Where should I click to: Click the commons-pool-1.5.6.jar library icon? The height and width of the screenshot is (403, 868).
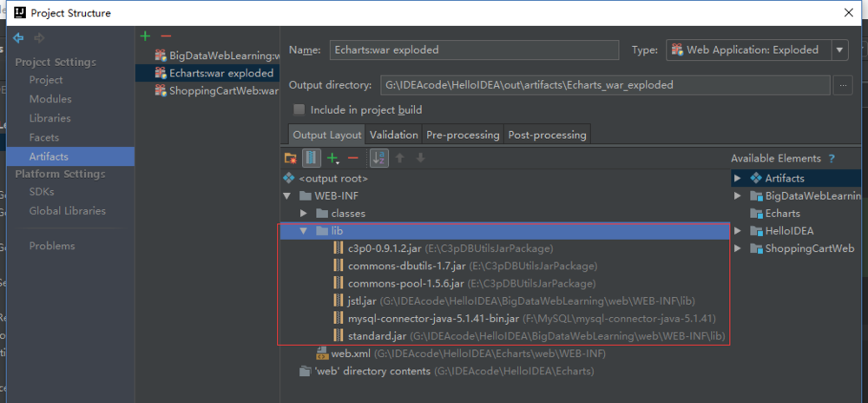(339, 283)
